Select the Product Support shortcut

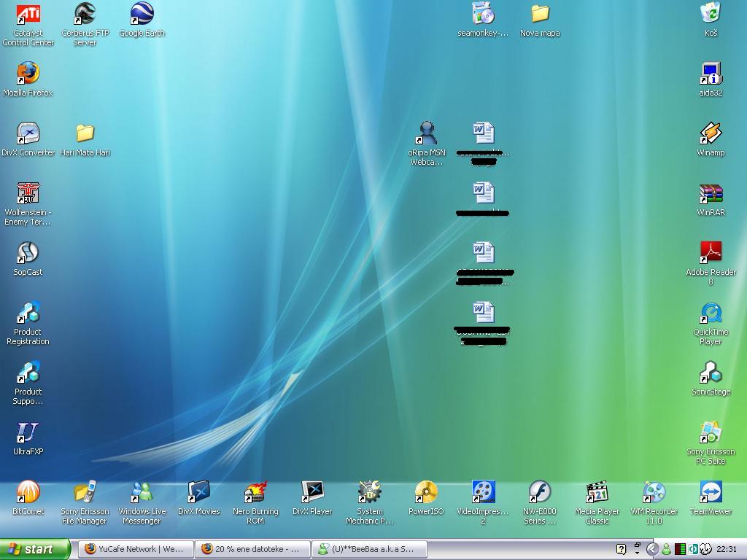(x=28, y=373)
